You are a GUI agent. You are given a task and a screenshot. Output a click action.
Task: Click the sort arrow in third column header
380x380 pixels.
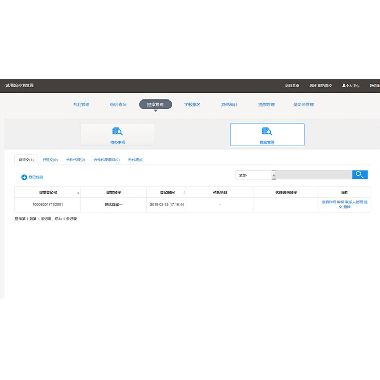(x=184, y=193)
